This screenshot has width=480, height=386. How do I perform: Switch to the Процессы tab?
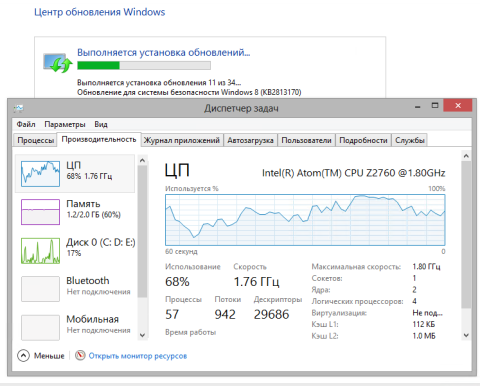(x=35, y=140)
